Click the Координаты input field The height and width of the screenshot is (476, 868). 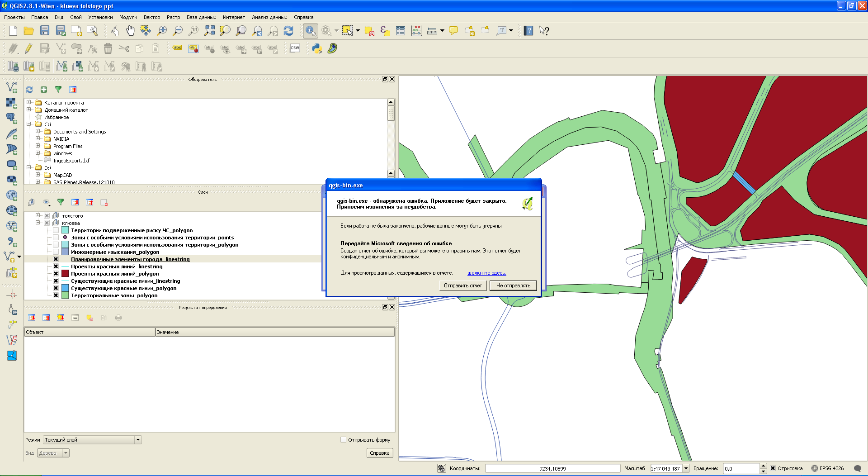tap(552, 469)
